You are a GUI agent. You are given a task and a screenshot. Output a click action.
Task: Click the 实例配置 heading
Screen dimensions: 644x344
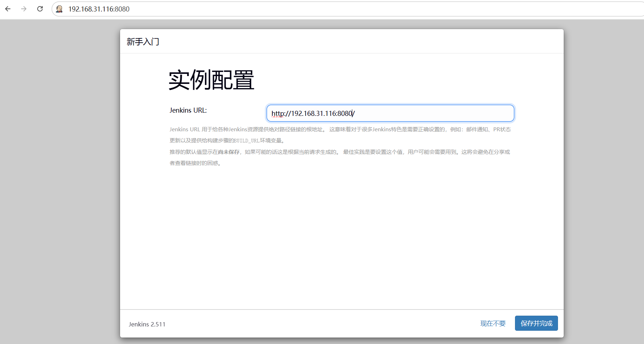pyautogui.click(x=211, y=80)
